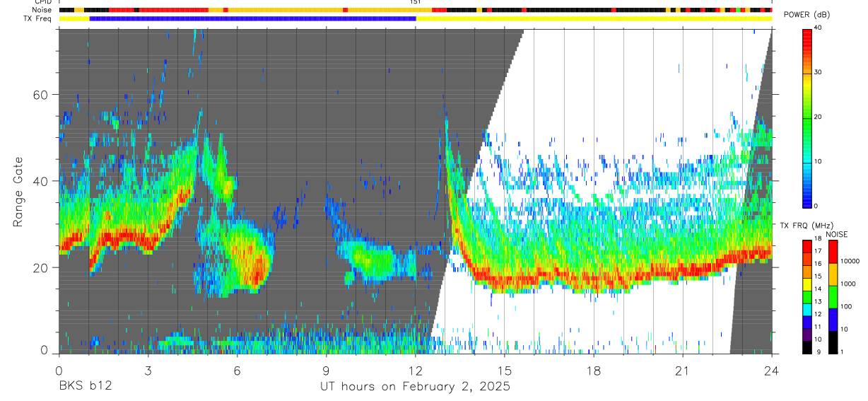This screenshot has width=868, height=401.
Task: Click the 'POWER (dB)' legend title
Action: coord(807,15)
